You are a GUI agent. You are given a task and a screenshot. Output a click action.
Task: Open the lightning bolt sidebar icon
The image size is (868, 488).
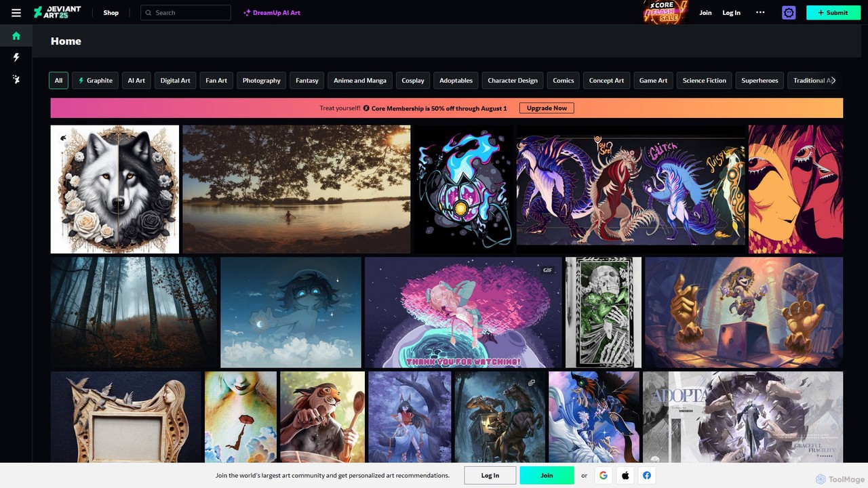[16, 58]
